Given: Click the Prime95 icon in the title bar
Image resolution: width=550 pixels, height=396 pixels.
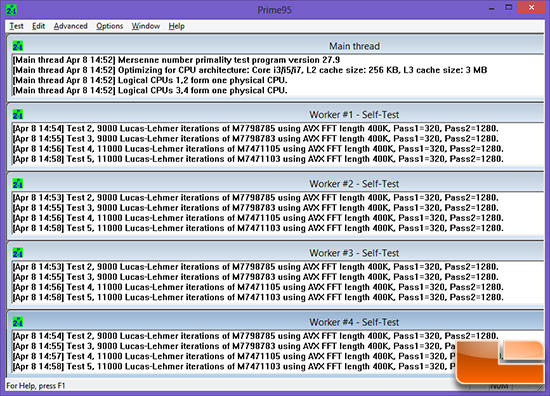Looking at the screenshot, I should point(11,9).
